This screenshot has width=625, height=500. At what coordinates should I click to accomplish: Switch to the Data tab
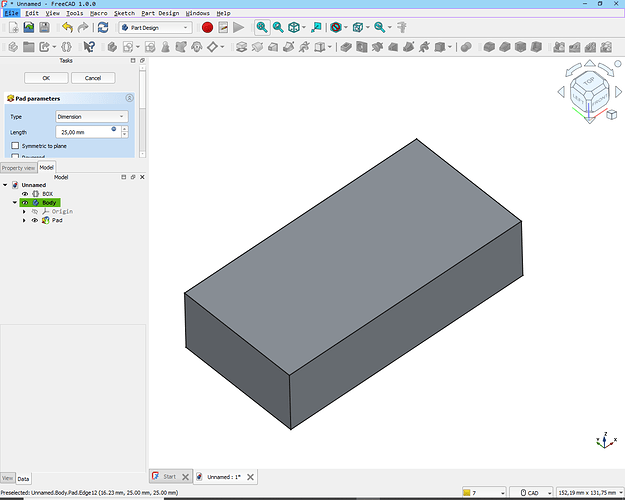click(x=23, y=479)
